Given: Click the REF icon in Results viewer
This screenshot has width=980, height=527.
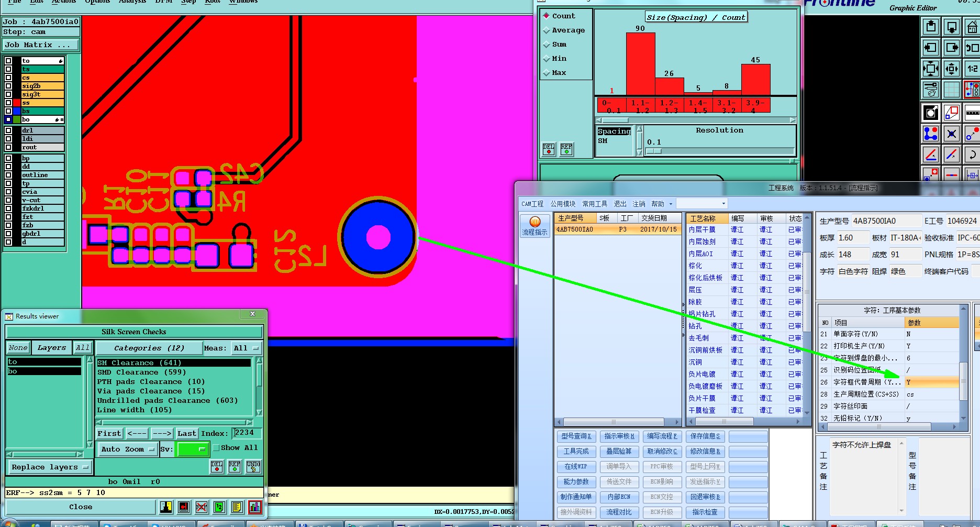Looking at the screenshot, I should 235,466.
